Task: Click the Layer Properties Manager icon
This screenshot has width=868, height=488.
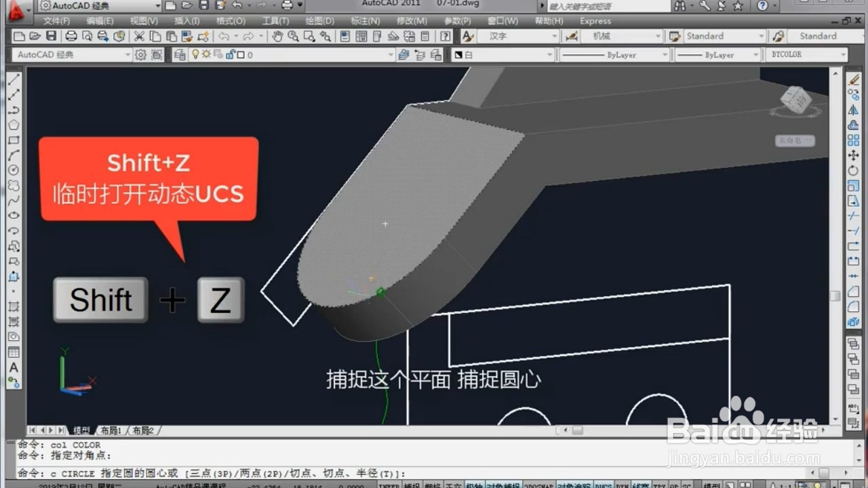Action: [179, 54]
